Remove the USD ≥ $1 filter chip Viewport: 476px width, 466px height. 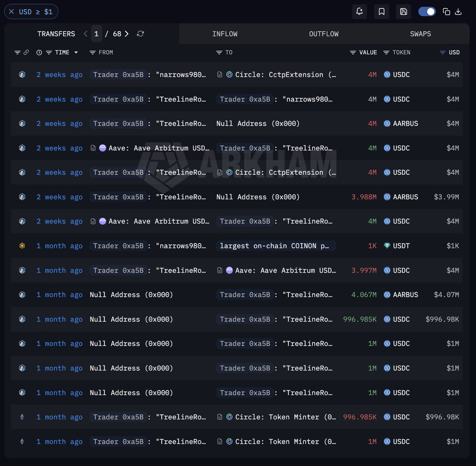(12, 11)
